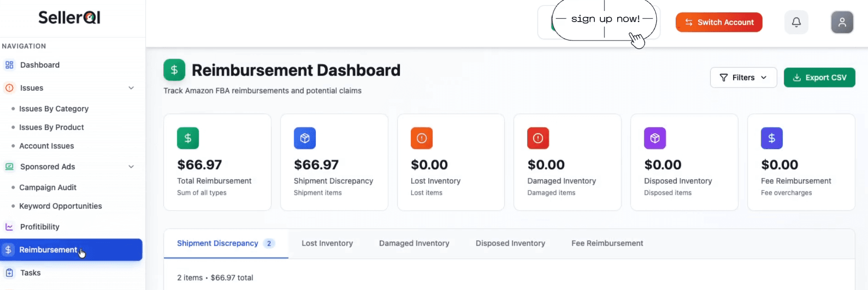
Task: Click the '2 items • $66.97 total' summary
Action: point(215,278)
